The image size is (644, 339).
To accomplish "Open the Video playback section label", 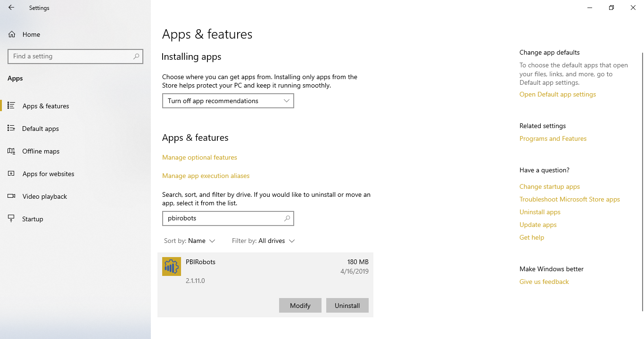I will tap(45, 196).
